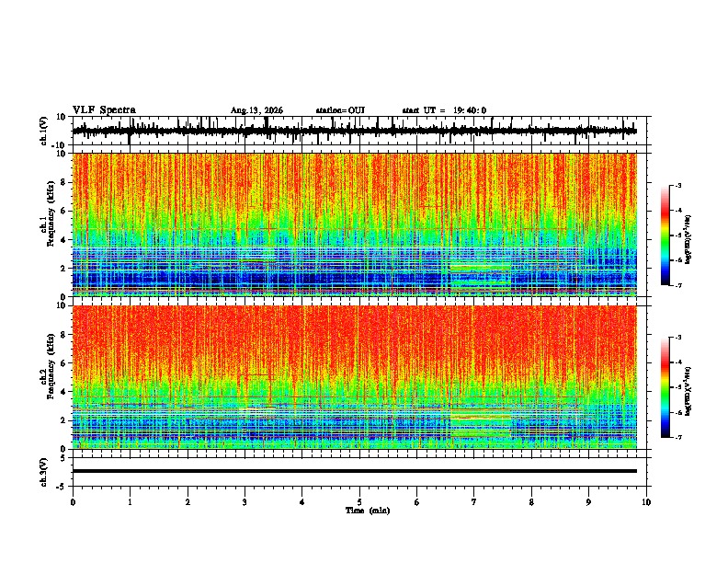Click the "station=OUI" header label
Viewport: 728px width, 563px height.
[x=340, y=110]
